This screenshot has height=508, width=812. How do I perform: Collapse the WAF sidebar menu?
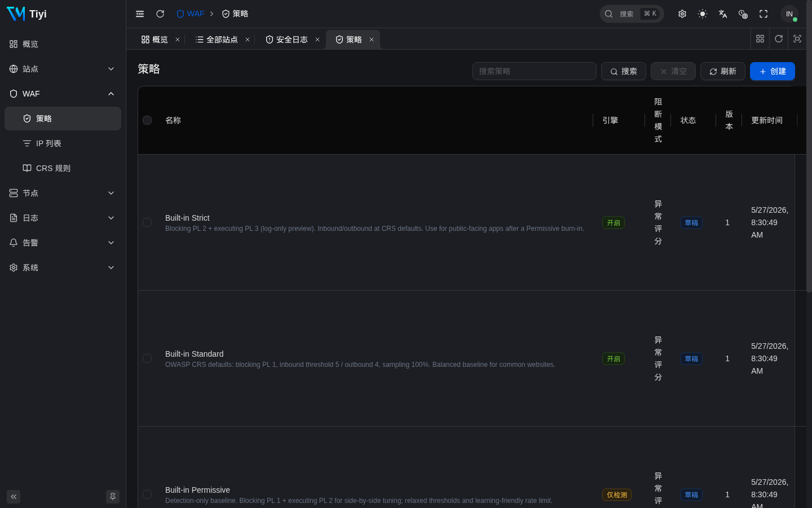point(63,94)
